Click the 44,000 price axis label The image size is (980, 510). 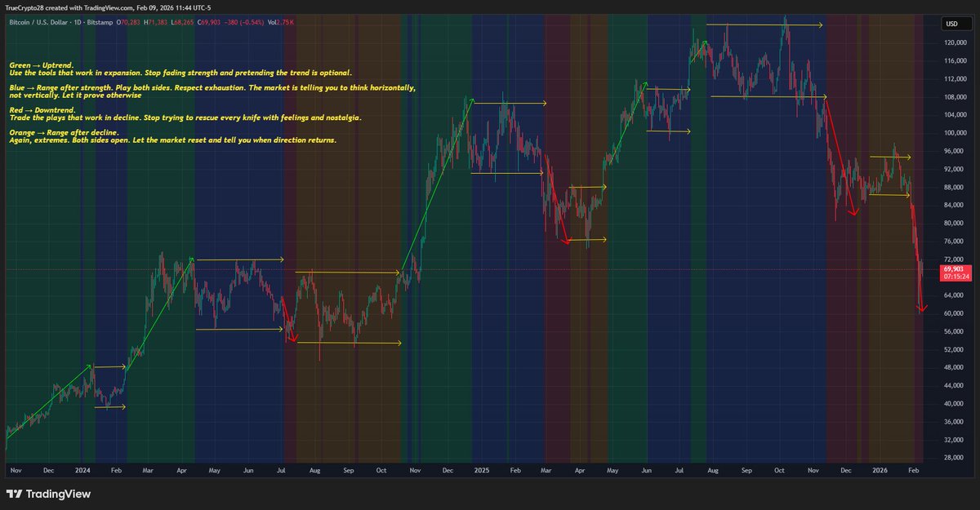952,386
